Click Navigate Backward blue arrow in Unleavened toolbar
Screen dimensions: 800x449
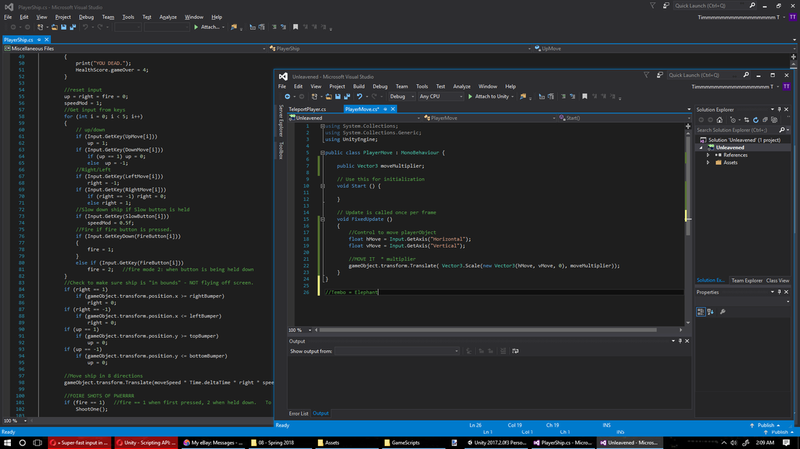coord(287,96)
